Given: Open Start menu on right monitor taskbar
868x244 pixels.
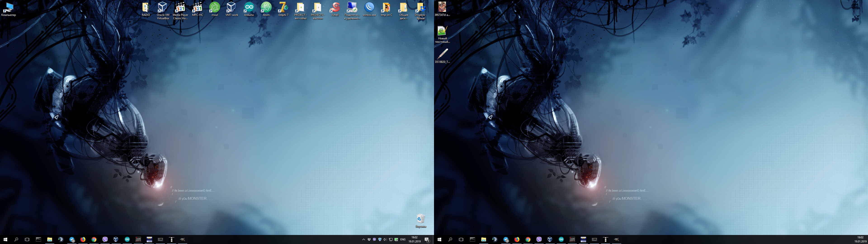Looking at the screenshot, I should [439, 239].
